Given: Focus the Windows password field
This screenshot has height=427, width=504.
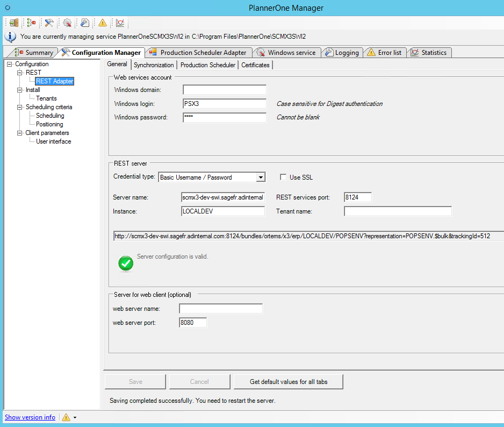Looking at the screenshot, I should 225,117.
